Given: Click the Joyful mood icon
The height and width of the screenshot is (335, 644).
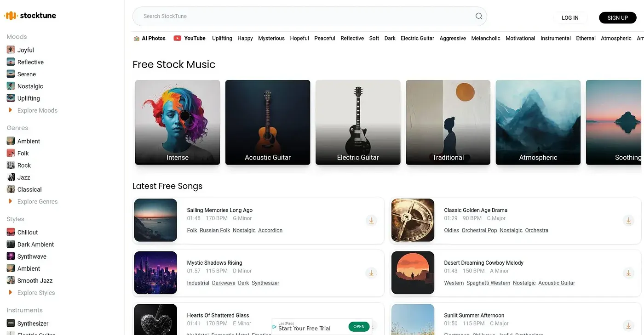Looking at the screenshot, I should [11, 50].
